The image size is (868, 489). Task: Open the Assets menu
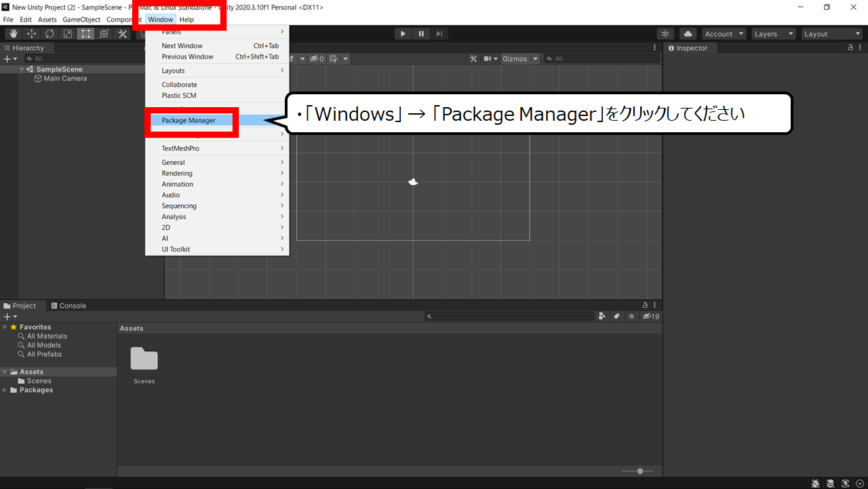pyautogui.click(x=47, y=20)
